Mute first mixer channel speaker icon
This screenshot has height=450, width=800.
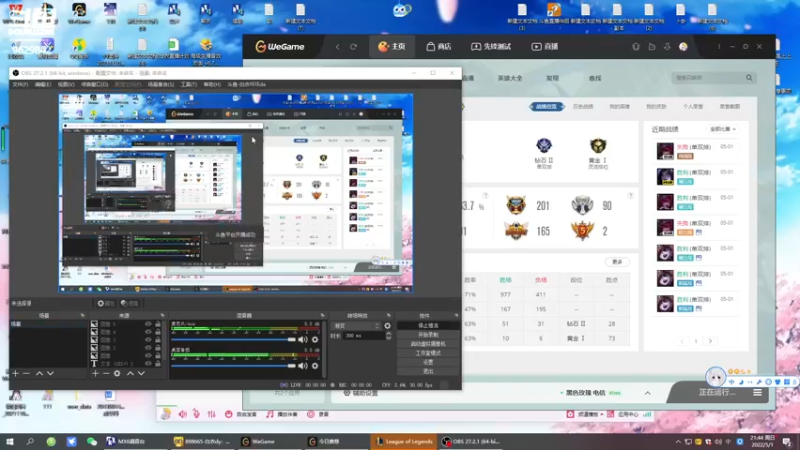coord(303,339)
